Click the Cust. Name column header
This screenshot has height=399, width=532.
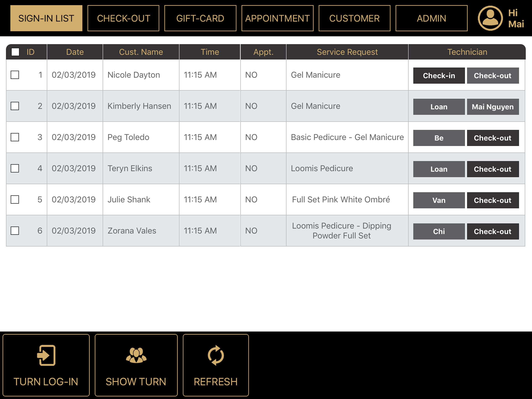click(x=141, y=52)
